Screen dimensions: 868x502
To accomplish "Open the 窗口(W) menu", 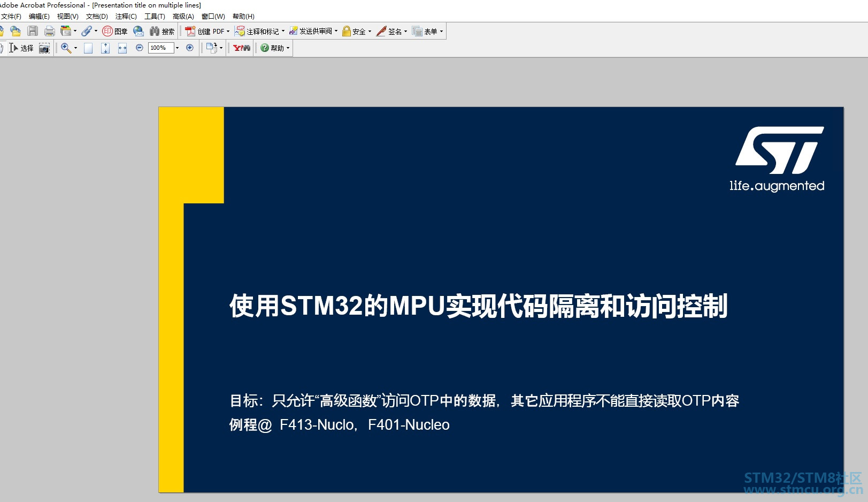I will click(213, 17).
